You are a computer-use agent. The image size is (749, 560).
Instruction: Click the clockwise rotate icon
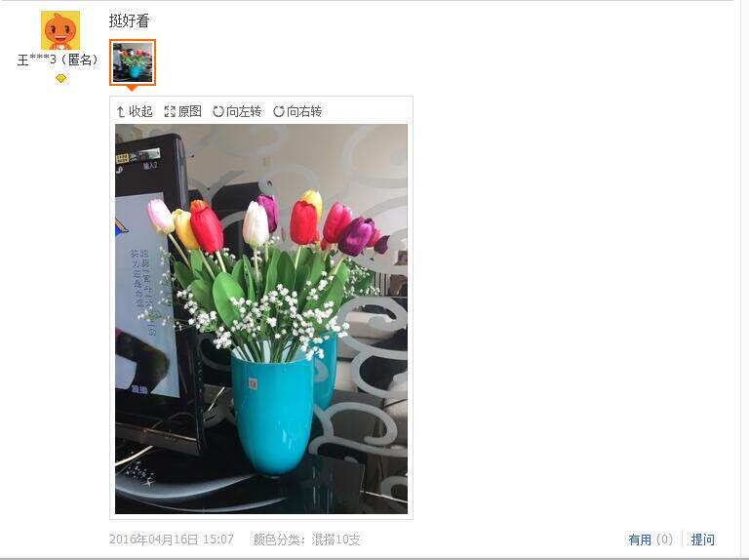click(279, 111)
